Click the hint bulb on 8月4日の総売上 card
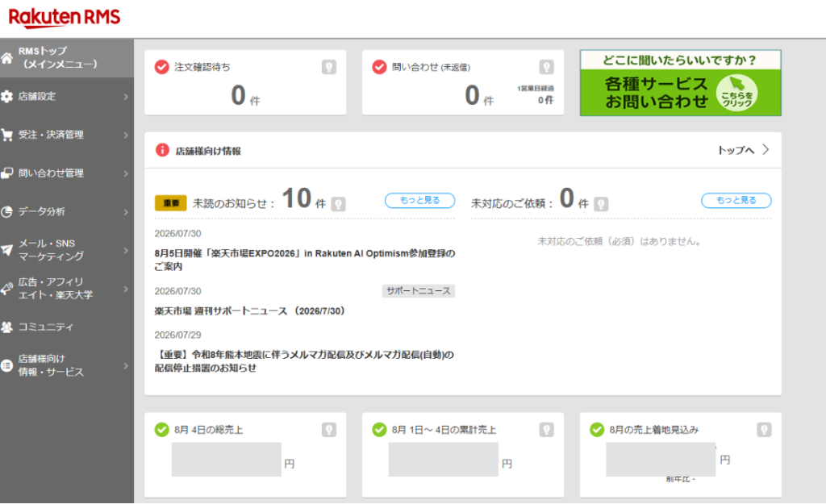Viewport: 826px width, 504px height. (329, 430)
